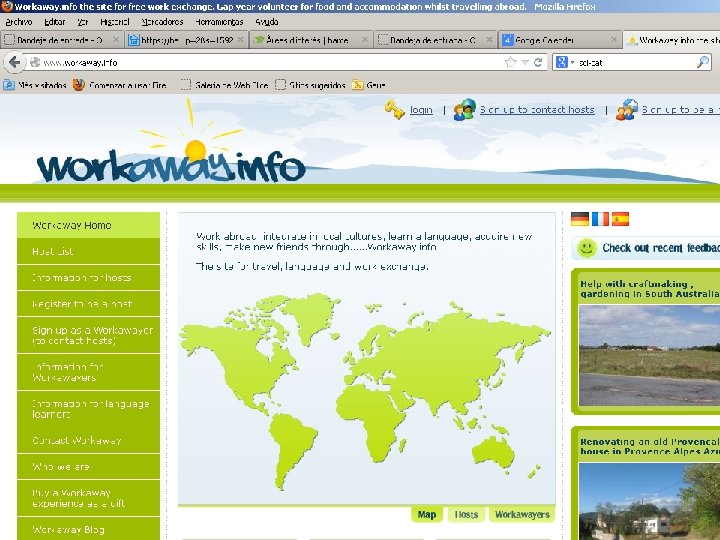Viewport: 720px width, 540px height.
Task: Close the first Bandeja de entrada tab
Action: click(116, 40)
